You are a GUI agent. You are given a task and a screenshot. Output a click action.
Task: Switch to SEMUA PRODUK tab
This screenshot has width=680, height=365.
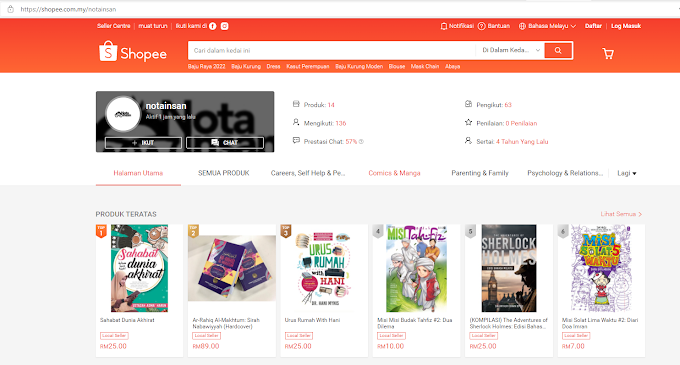(224, 173)
